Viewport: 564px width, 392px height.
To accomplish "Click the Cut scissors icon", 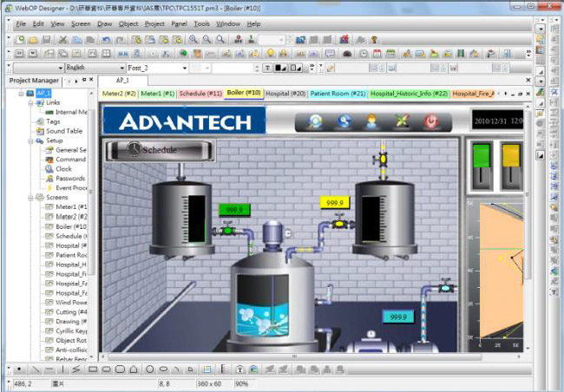I will pos(63,40).
